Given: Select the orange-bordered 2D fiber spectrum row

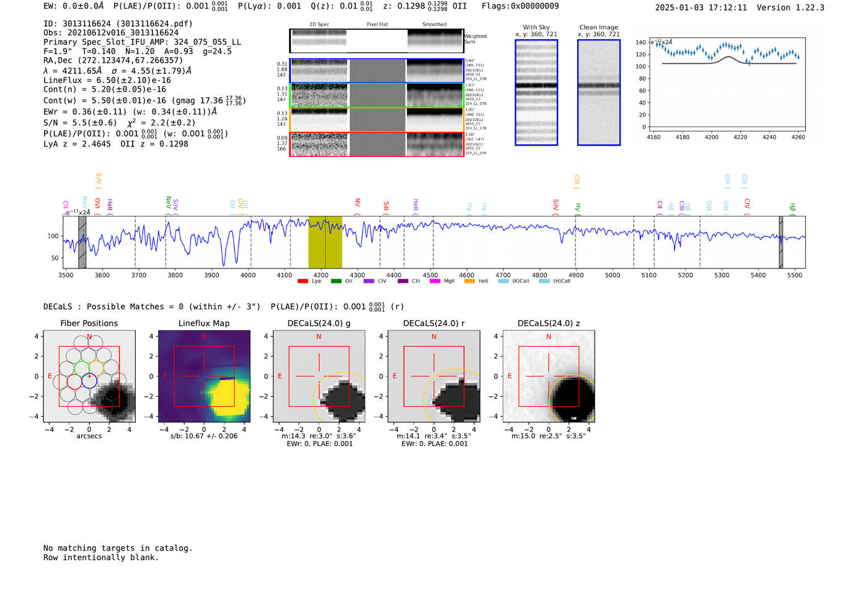Looking at the screenshot, I should 376,120.
